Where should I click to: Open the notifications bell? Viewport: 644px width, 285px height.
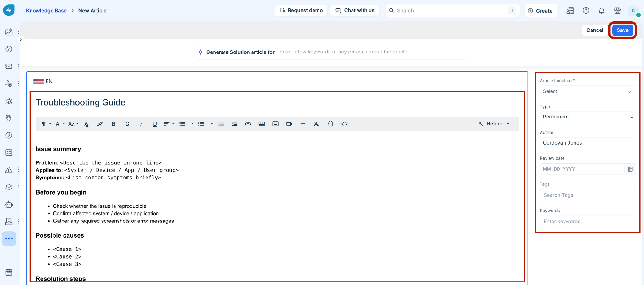602,11
